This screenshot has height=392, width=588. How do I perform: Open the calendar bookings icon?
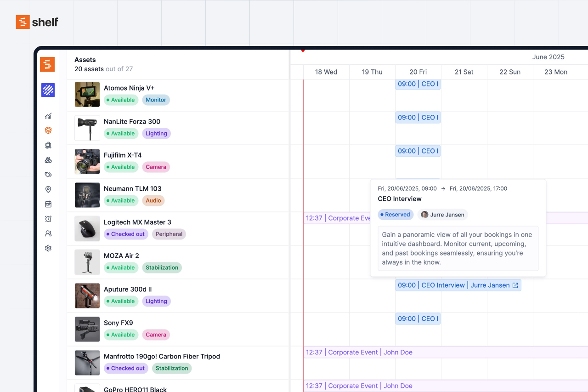tap(48, 204)
